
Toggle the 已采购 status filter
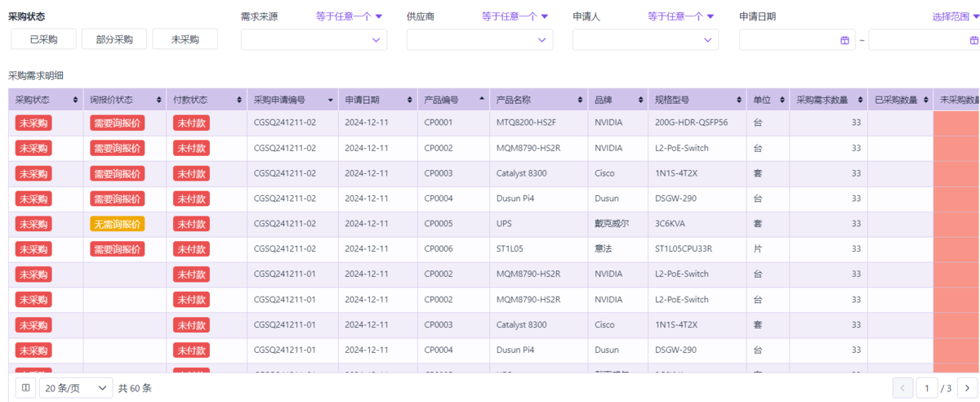(44, 39)
